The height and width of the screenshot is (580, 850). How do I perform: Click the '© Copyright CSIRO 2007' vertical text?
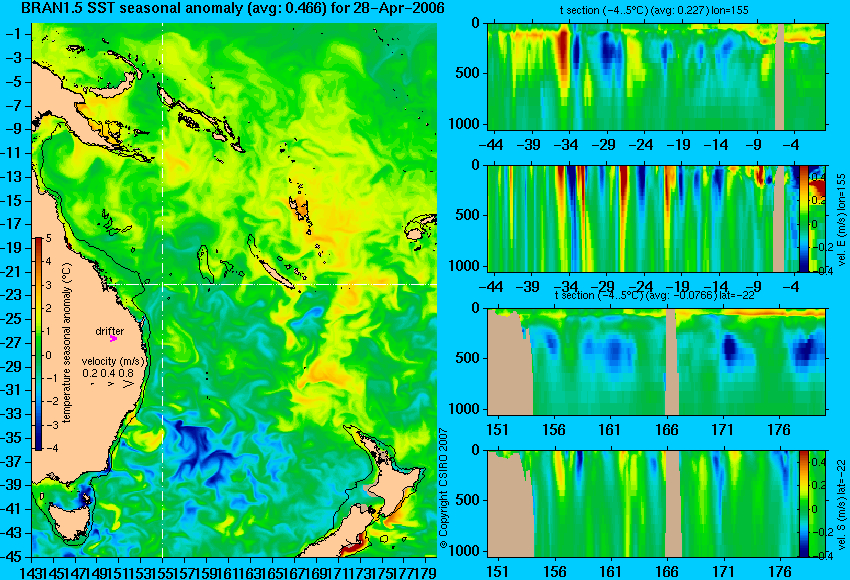pyautogui.click(x=443, y=488)
